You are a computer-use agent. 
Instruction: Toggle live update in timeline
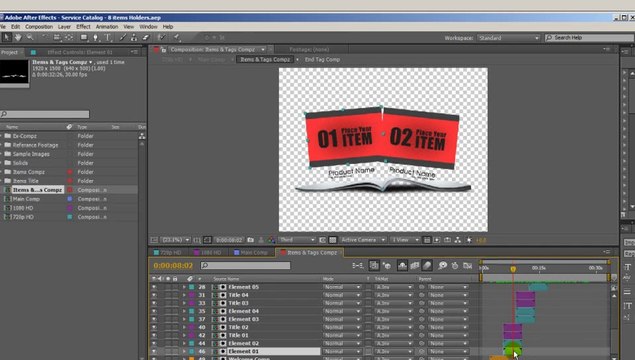pos(374,265)
